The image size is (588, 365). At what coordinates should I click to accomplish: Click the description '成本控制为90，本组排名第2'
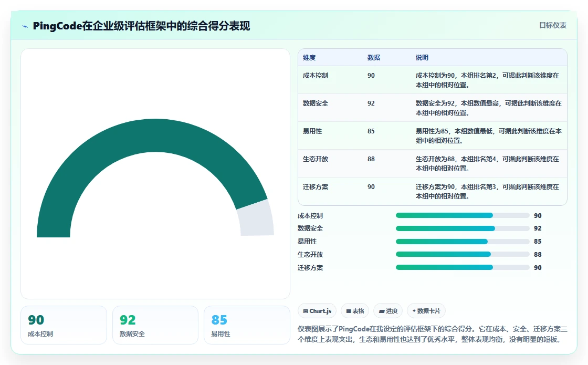click(x=488, y=80)
